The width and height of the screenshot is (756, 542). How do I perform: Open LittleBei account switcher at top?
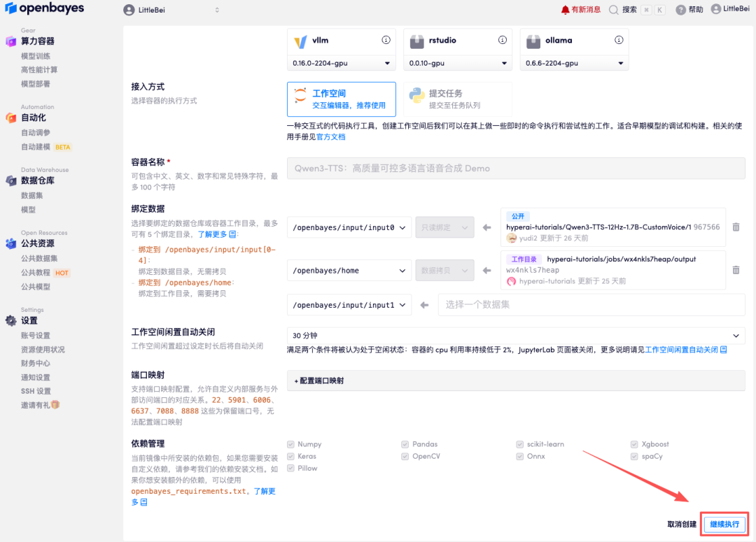tap(171, 10)
